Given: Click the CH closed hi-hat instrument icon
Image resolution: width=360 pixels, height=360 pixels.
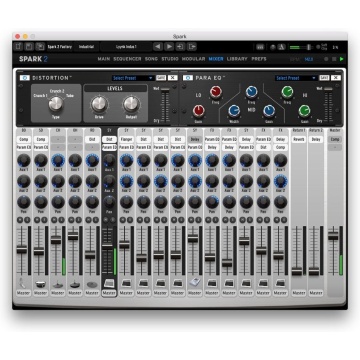Looking at the screenshot, I should [x=58, y=284].
